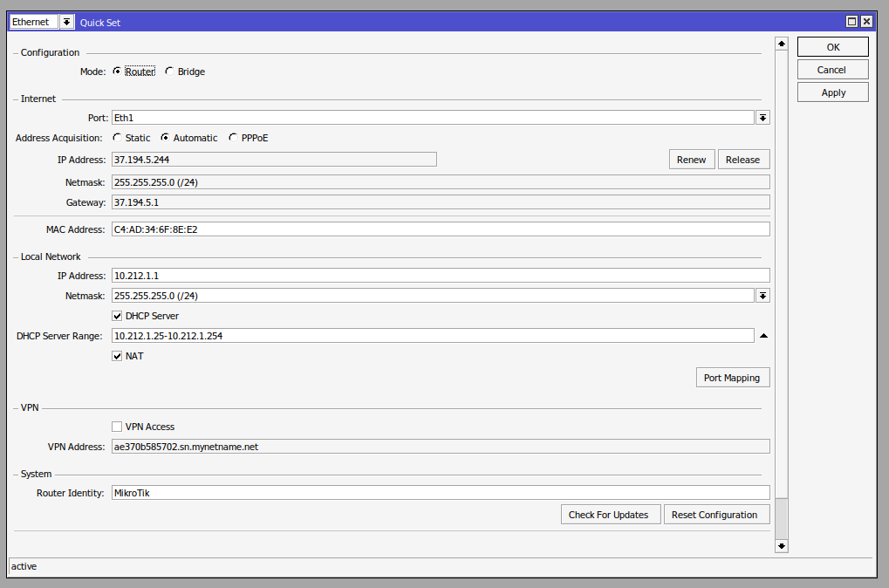This screenshot has width=889, height=588.
Task: Click Check For Updates
Action: tap(608, 515)
